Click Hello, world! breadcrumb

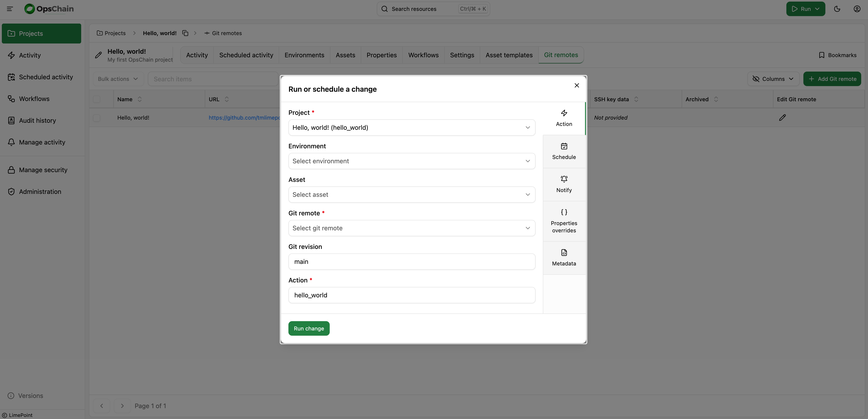(160, 33)
